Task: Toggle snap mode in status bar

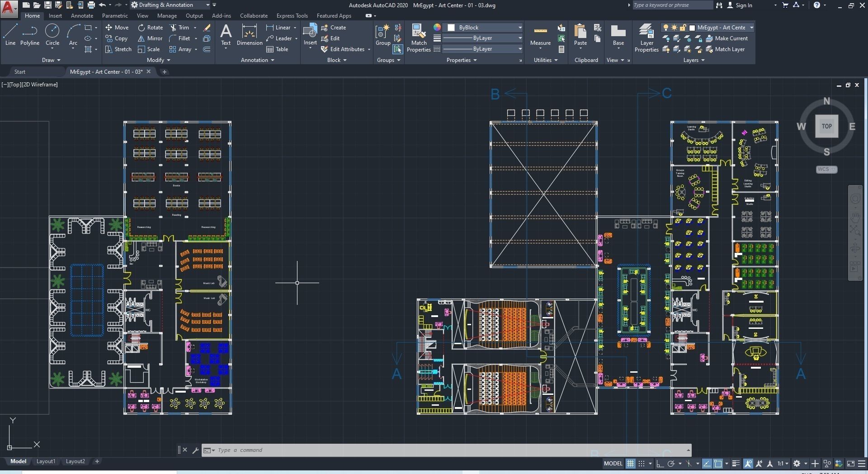Action: [642, 464]
